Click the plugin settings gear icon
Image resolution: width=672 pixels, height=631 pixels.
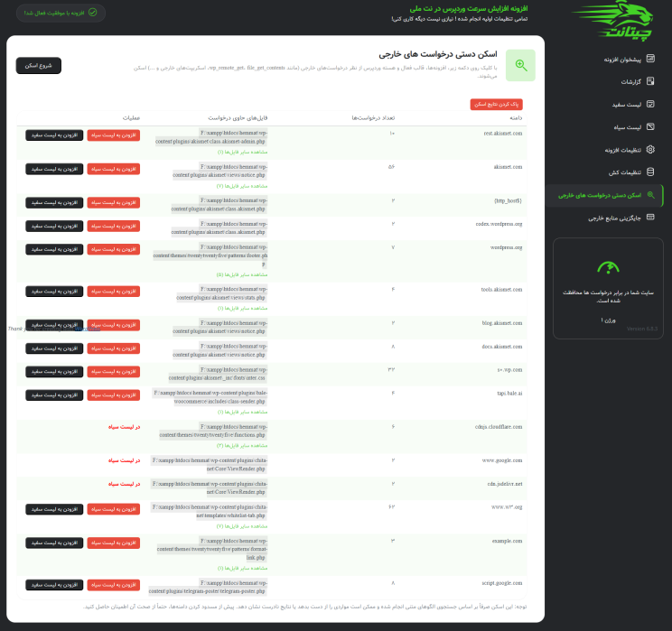[x=650, y=150]
